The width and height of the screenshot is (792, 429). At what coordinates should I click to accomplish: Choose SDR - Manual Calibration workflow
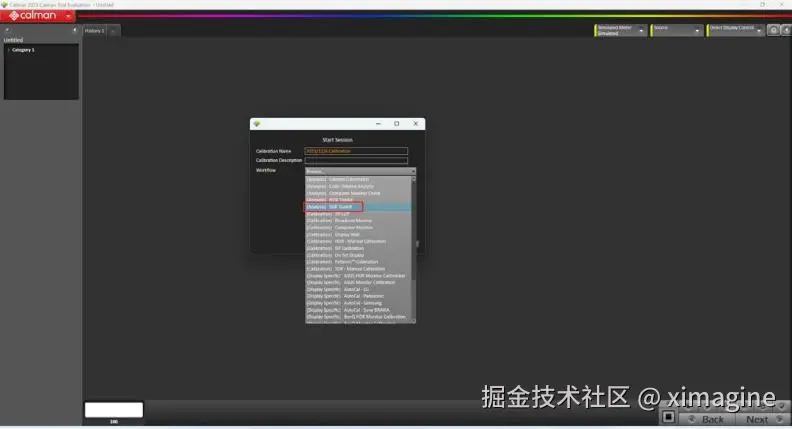tap(359, 269)
